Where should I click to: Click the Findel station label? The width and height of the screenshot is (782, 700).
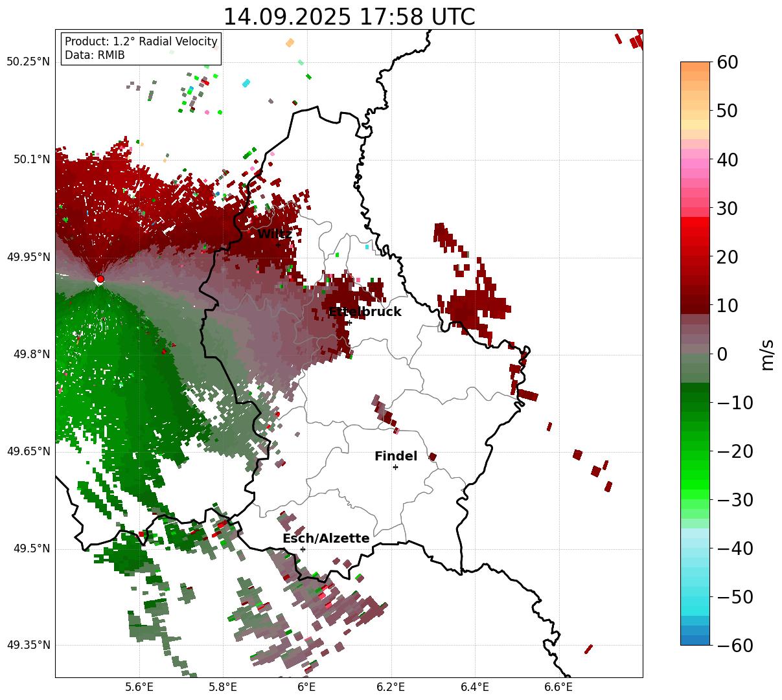point(396,457)
